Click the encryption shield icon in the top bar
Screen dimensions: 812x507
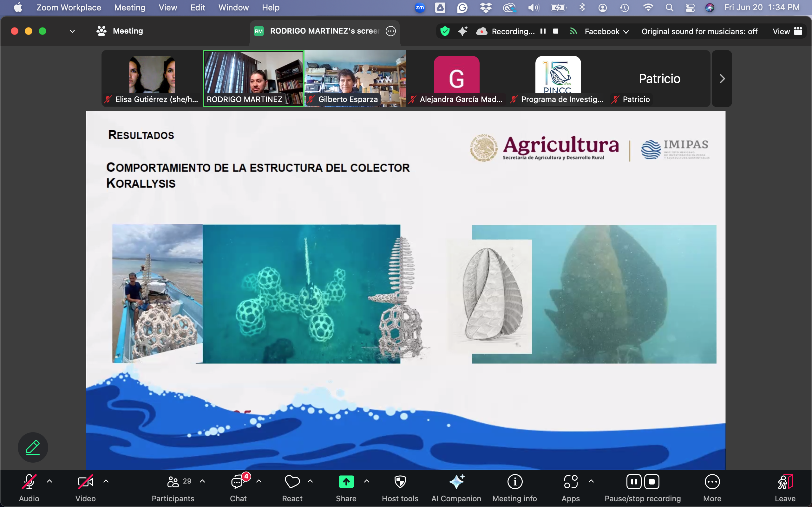pyautogui.click(x=445, y=31)
